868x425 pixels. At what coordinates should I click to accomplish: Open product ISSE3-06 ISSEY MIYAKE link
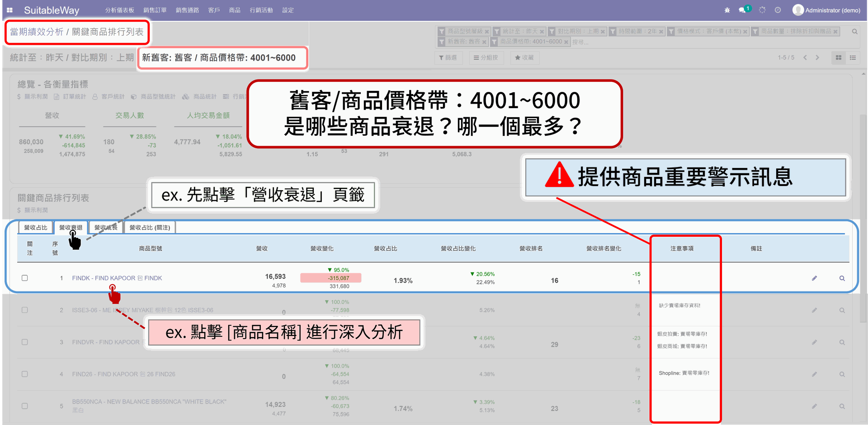pyautogui.click(x=142, y=310)
